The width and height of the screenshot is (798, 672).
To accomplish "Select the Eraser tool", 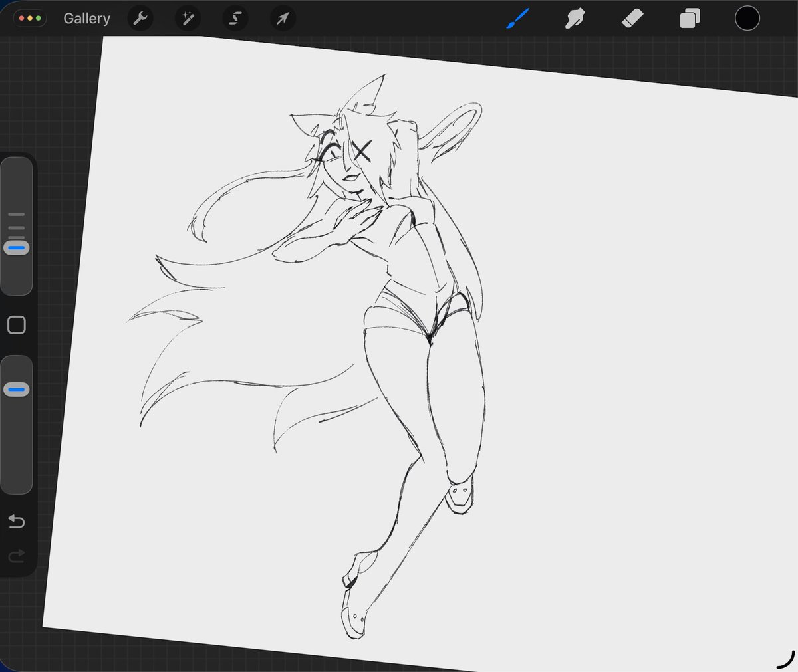I will coord(632,19).
